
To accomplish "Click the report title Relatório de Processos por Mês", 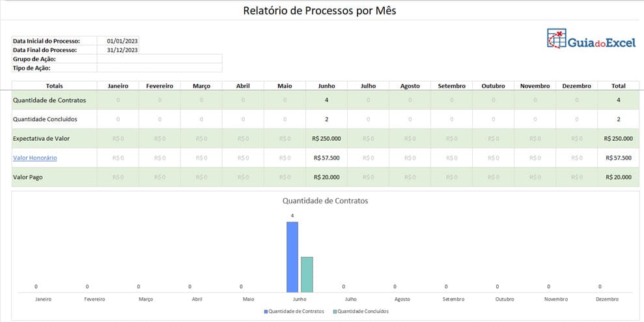I will (x=319, y=10).
